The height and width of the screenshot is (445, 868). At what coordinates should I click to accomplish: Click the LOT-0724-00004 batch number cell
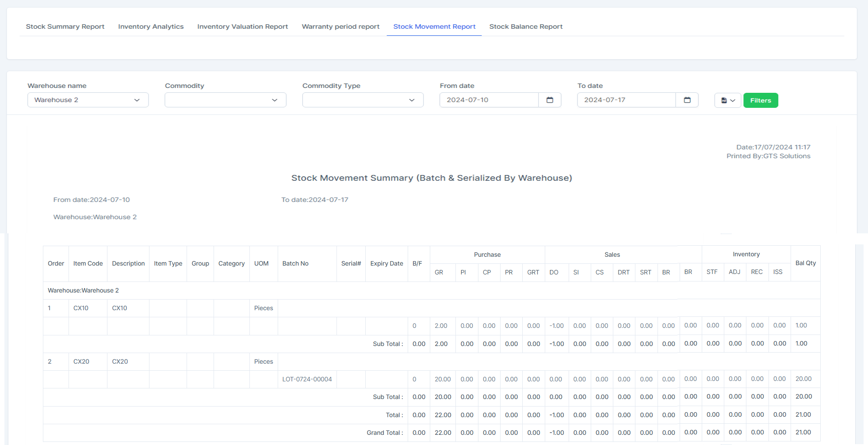click(x=307, y=379)
